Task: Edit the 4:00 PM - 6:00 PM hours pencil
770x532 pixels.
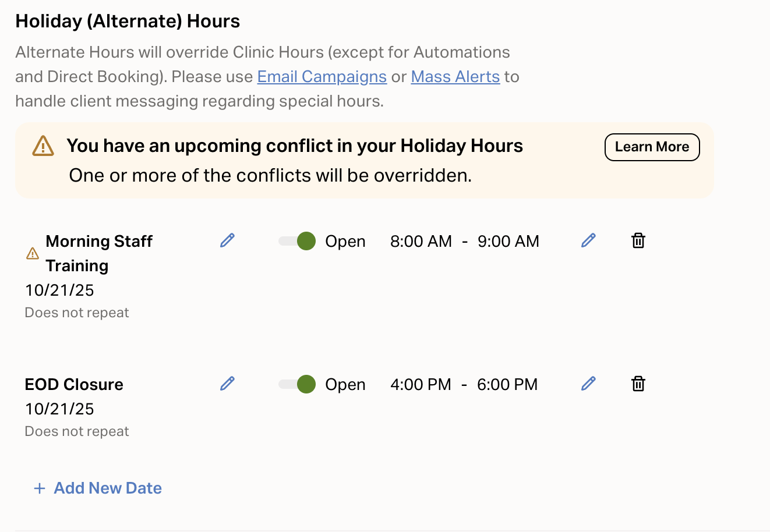Action: click(x=588, y=384)
